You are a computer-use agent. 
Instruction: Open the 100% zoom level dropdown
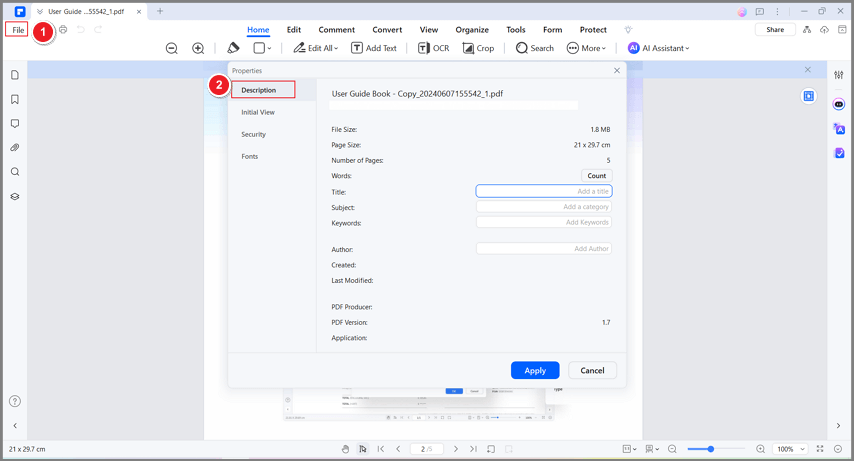(790, 449)
